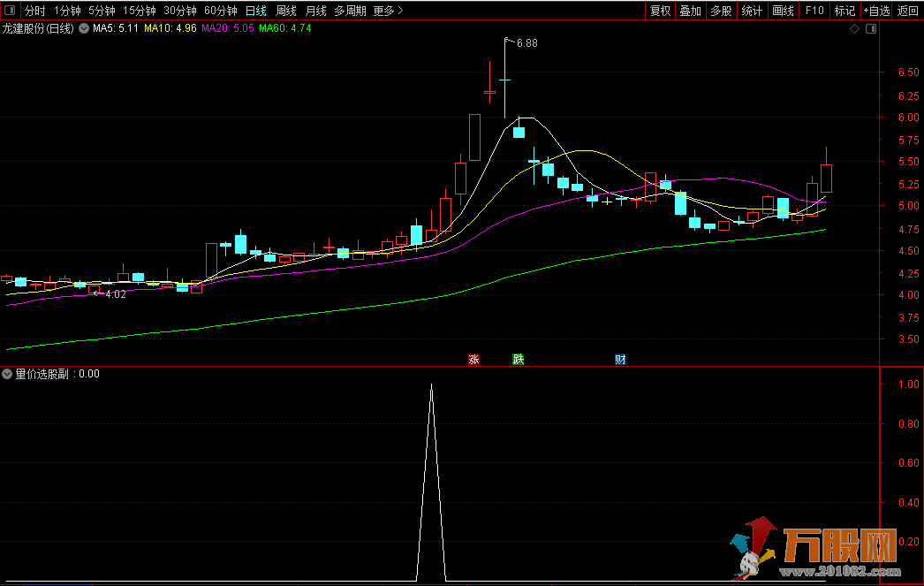Select the 日线 daily chart tab

(256, 11)
